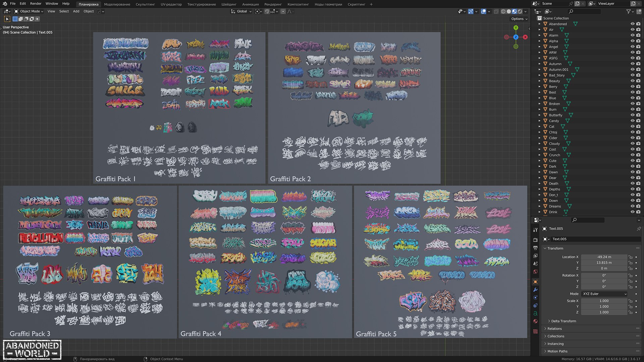Expand the Abandoned collection row
Image resolution: width=644 pixels, height=362 pixels.
tap(539, 24)
